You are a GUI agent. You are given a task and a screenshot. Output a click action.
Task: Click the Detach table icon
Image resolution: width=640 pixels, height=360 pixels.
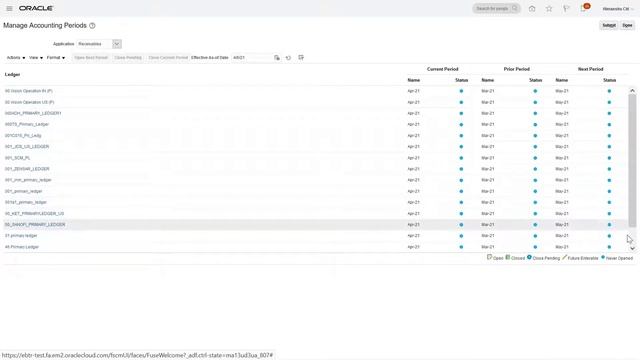pyautogui.click(x=301, y=58)
